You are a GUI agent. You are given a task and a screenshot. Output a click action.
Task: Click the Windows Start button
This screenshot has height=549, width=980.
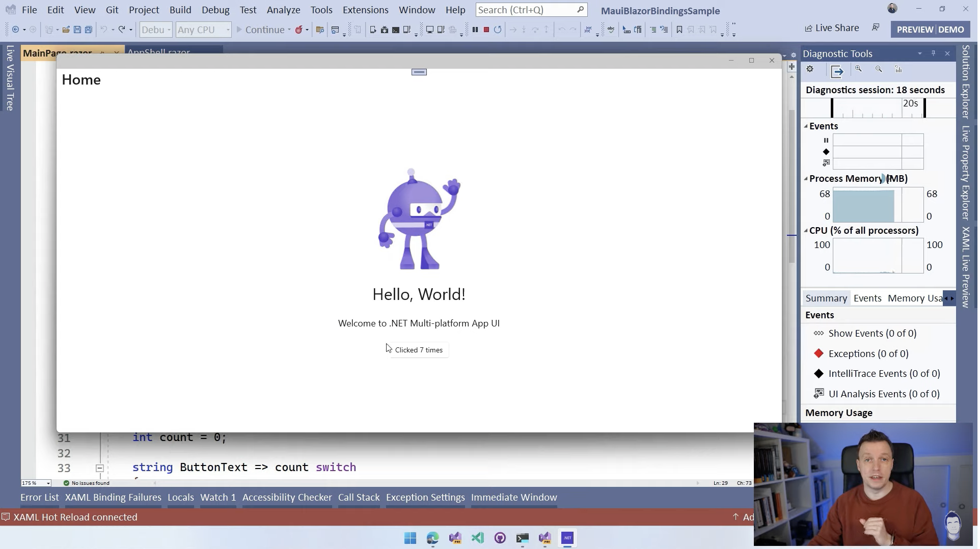410,538
